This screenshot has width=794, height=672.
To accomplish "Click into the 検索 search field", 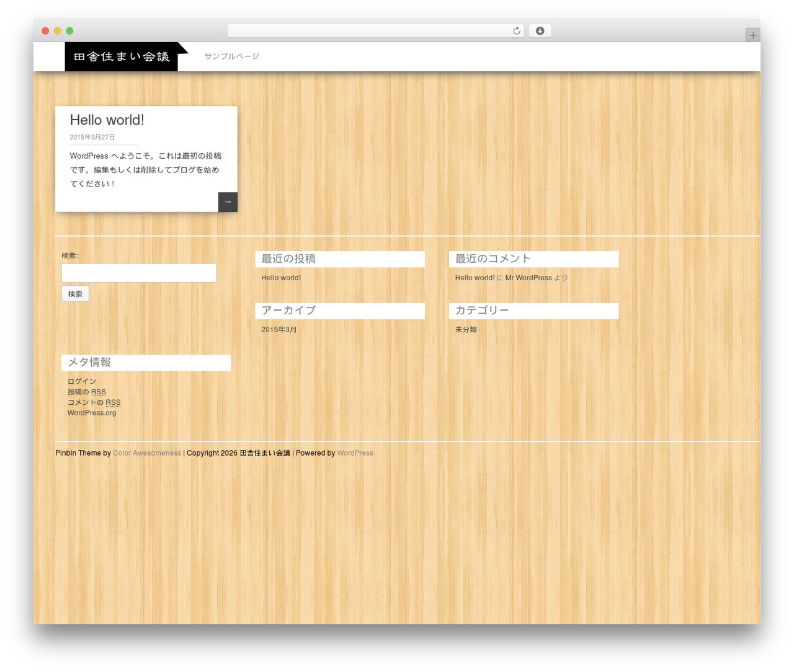I will [139, 273].
